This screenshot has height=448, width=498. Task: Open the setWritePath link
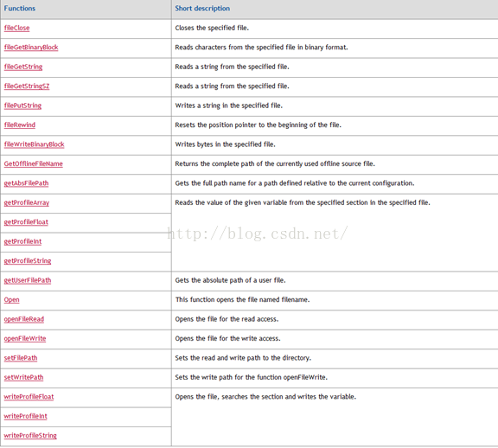click(24, 377)
